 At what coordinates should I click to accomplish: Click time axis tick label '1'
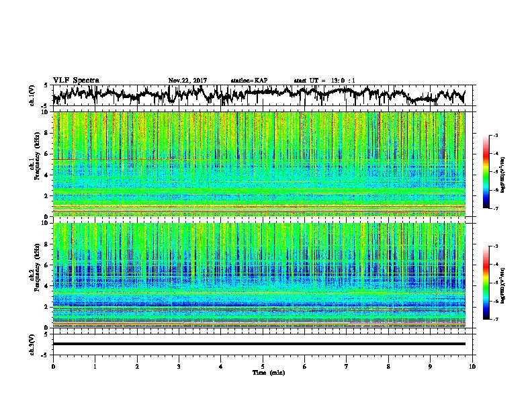point(95,367)
